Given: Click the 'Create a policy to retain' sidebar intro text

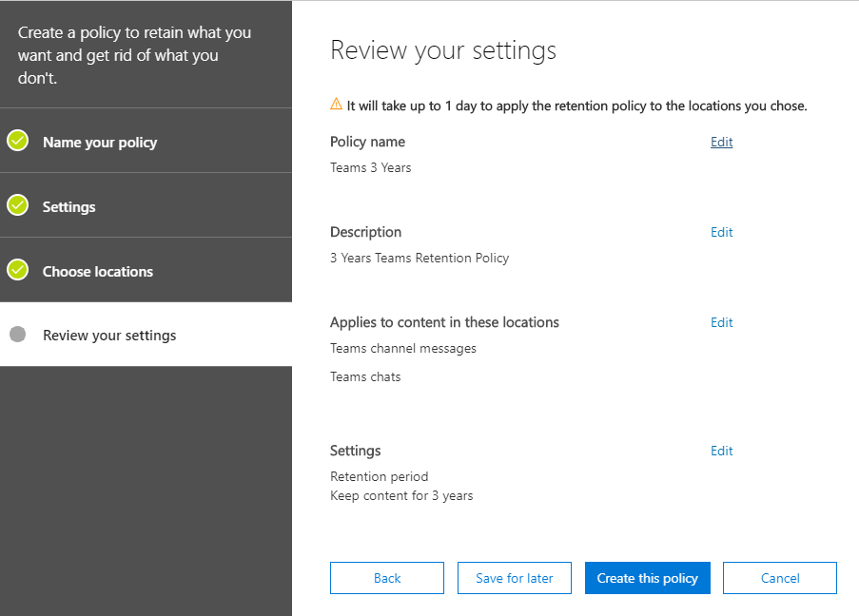Looking at the screenshot, I should pyautogui.click(x=134, y=55).
